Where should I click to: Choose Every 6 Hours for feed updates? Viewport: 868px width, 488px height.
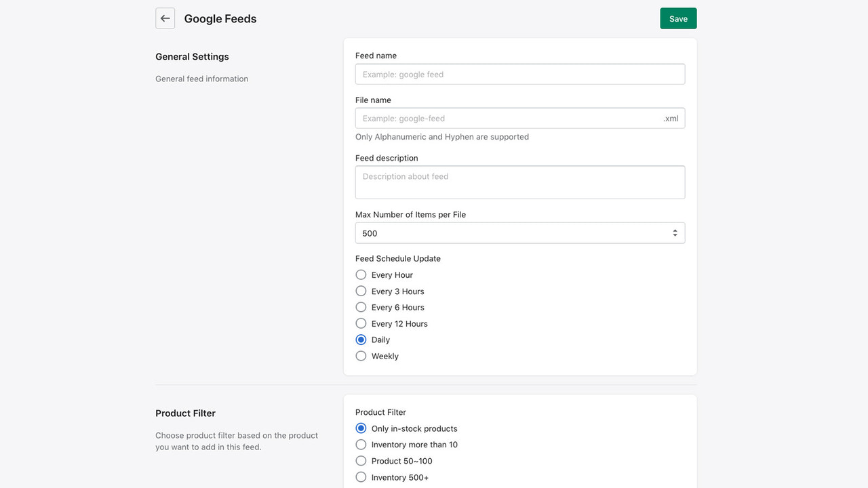pos(361,307)
